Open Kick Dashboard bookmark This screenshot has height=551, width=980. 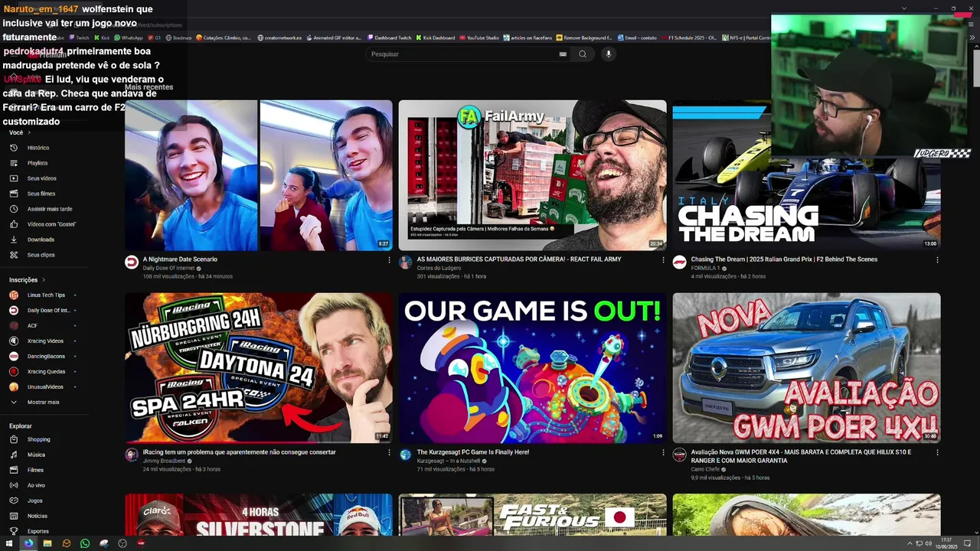pos(435,37)
